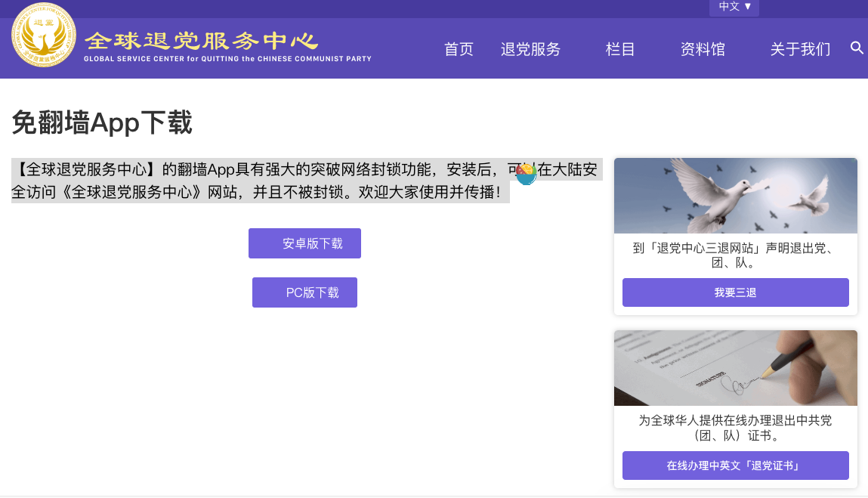Go to the 首页 home menu item
Viewport: 868px width, 498px height.
[x=459, y=50]
